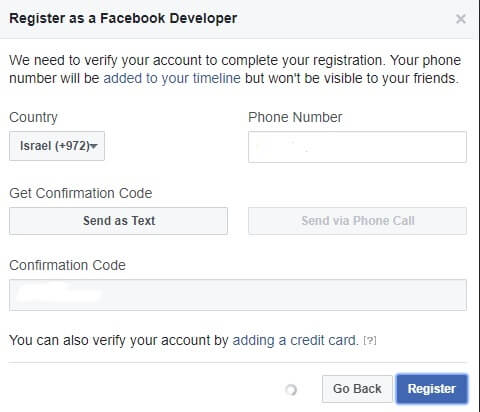Focus the Confirmation Code field
Image resolution: width=480 pixels, height=412 pixels.
click(238, 295)
